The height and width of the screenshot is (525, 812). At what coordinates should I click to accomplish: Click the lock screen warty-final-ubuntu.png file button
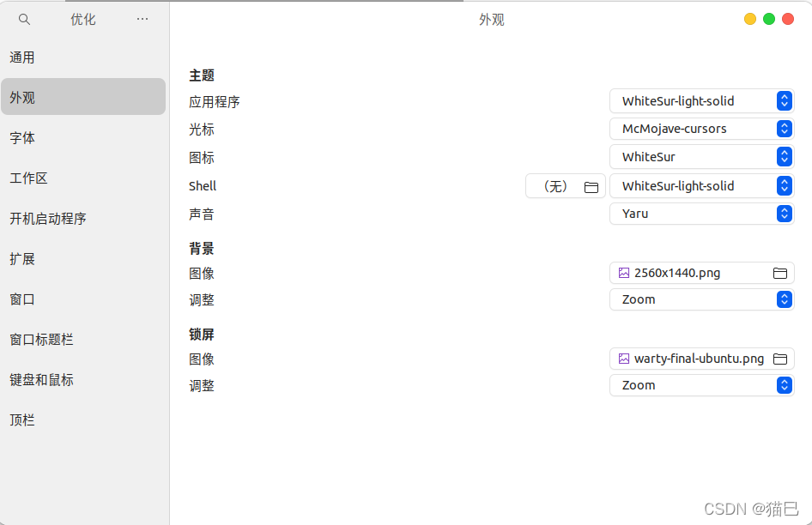click(701, 359)
